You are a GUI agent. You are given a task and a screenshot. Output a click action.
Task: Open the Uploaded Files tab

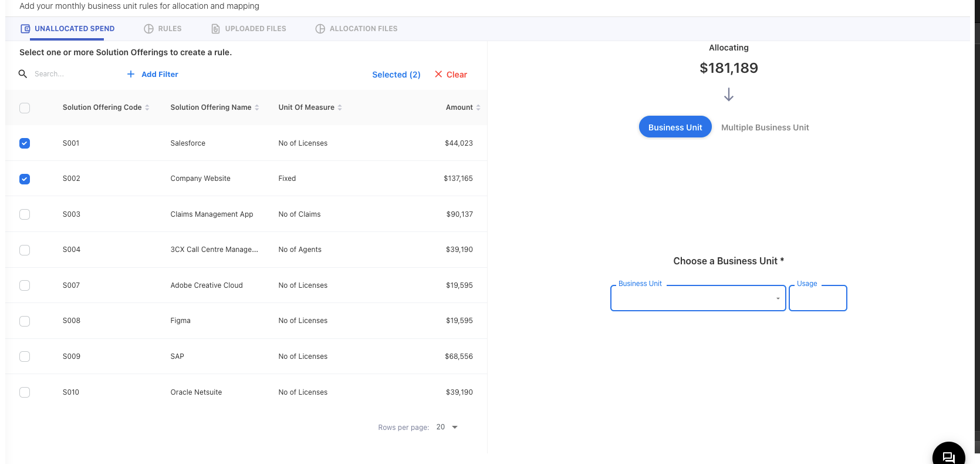(249, 29)
